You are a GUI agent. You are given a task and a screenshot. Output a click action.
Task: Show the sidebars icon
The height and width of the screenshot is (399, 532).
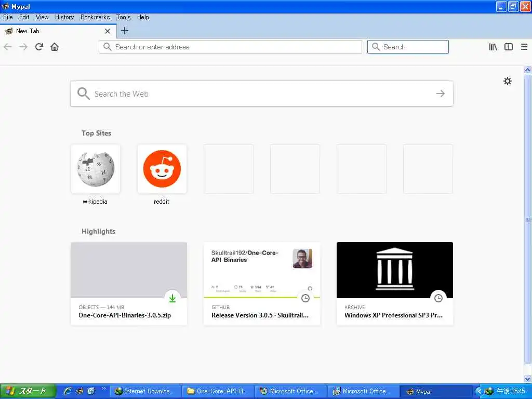tap(508, 47)
